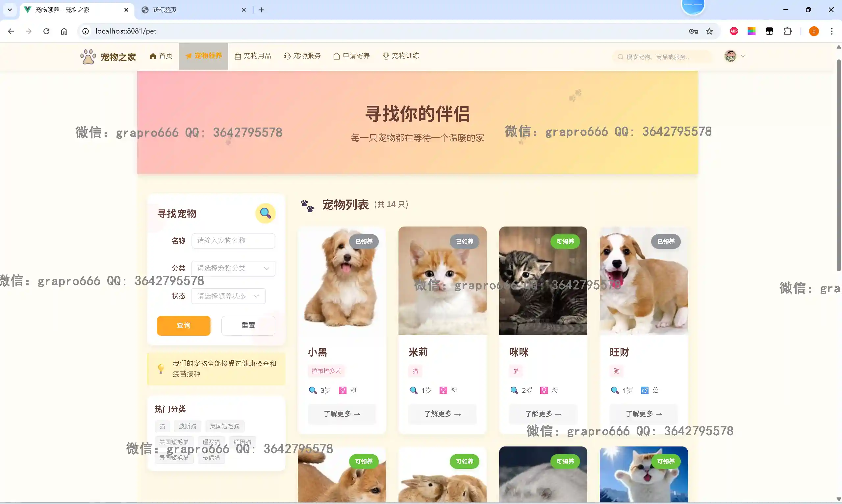Open the 宠物用品 nav menu item
The image size is (842, 504).
[253, 56]
